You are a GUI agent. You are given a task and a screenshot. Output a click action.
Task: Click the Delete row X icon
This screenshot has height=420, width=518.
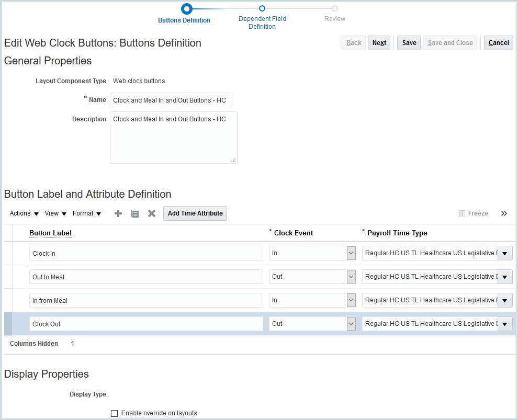[x=151, y=213]
